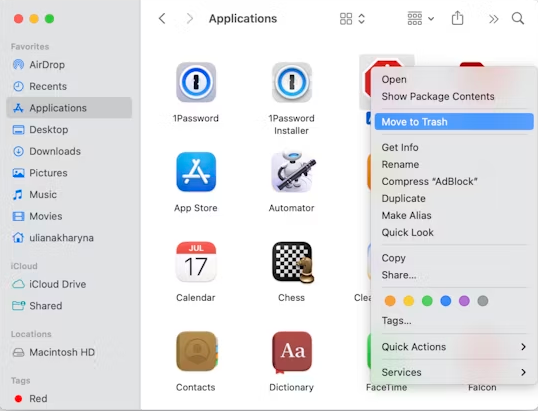The width and height of the screenshot is (538, 411).
Task: Choose Share… from the context menu
Action: (454, 275)
